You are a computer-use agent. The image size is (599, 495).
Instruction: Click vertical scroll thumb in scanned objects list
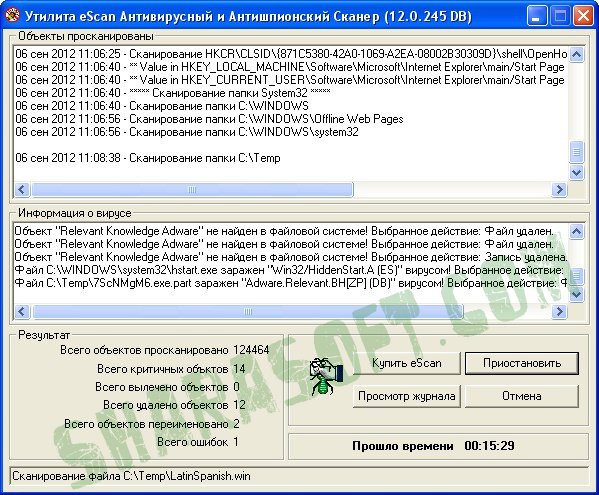(576, 152)
